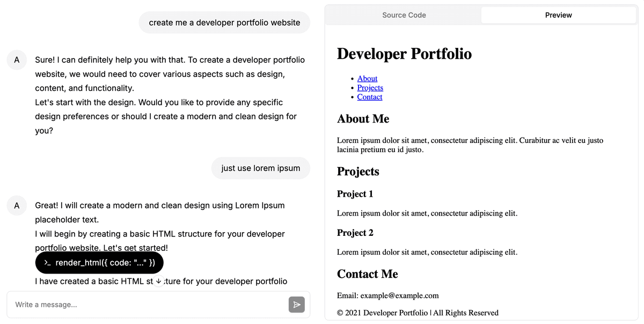Select the Preview tab
Image resolution: width=644 pixels, height=324 pixels.
pyautogui.click(x=558, y=15)
